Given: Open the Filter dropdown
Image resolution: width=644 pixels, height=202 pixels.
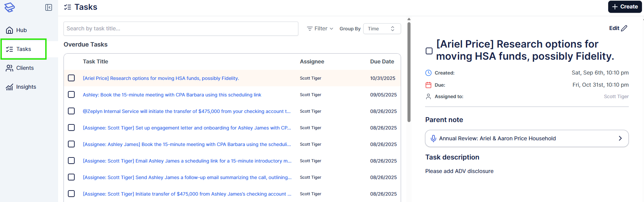Looking at the screenshot, I should click(320, 29).
